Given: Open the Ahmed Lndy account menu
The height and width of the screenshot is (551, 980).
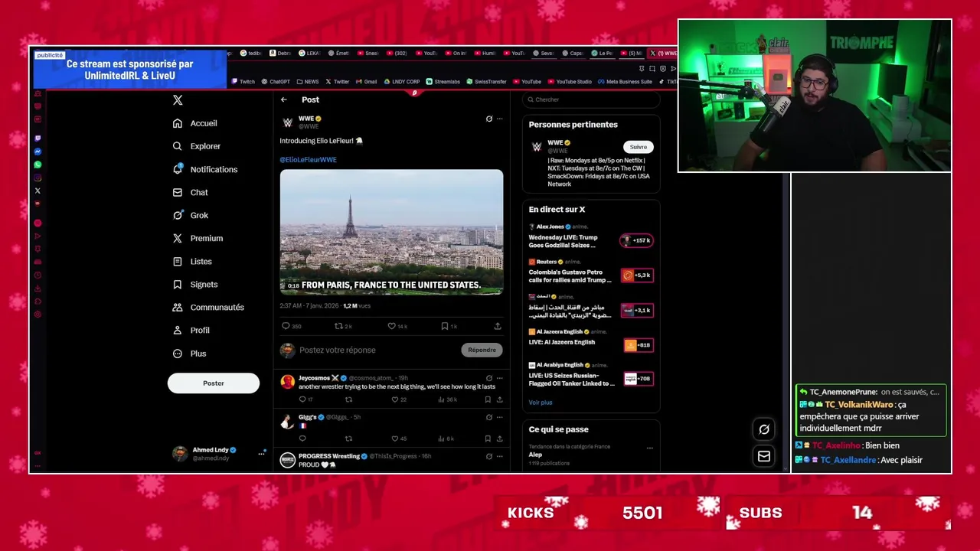Looking at the screenshot, I should coord(218,454).
